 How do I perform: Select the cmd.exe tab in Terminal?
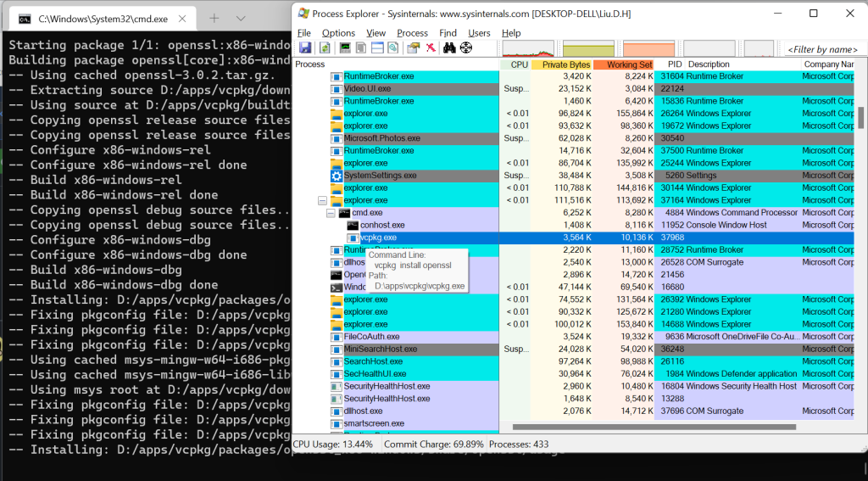(103, 19)
